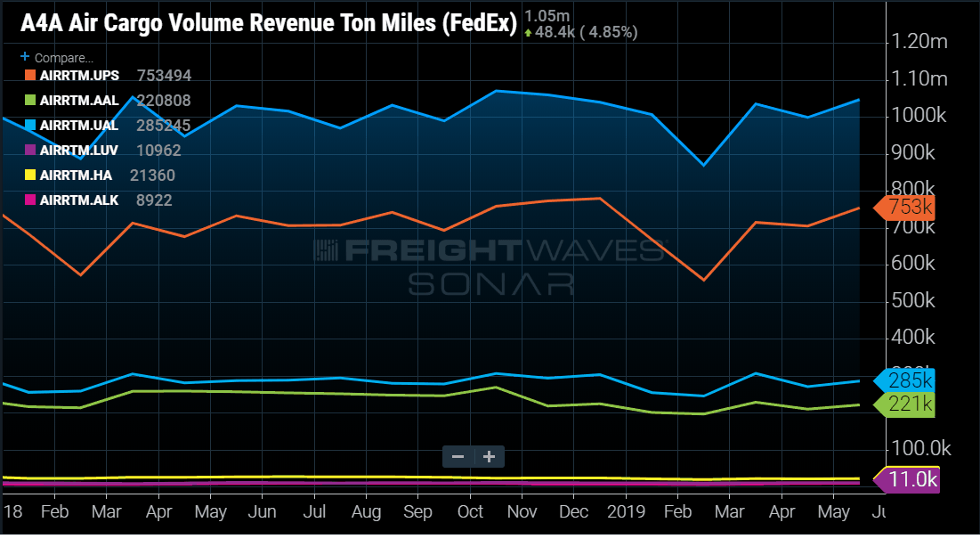The height and width of the screenshot is (547, 980).
Task: Click the 500k y-axis label
Action: coord(913,301)
